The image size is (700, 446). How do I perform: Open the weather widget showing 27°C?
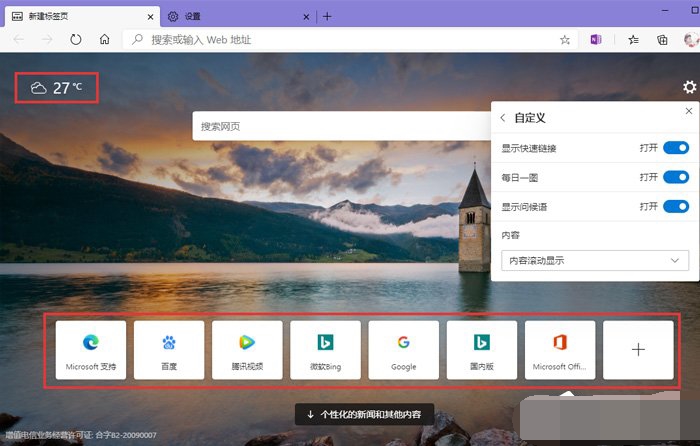57,88
